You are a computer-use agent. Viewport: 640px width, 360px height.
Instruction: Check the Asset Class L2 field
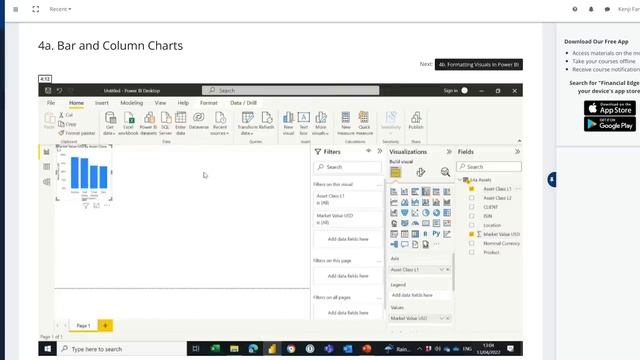[472, 198]
